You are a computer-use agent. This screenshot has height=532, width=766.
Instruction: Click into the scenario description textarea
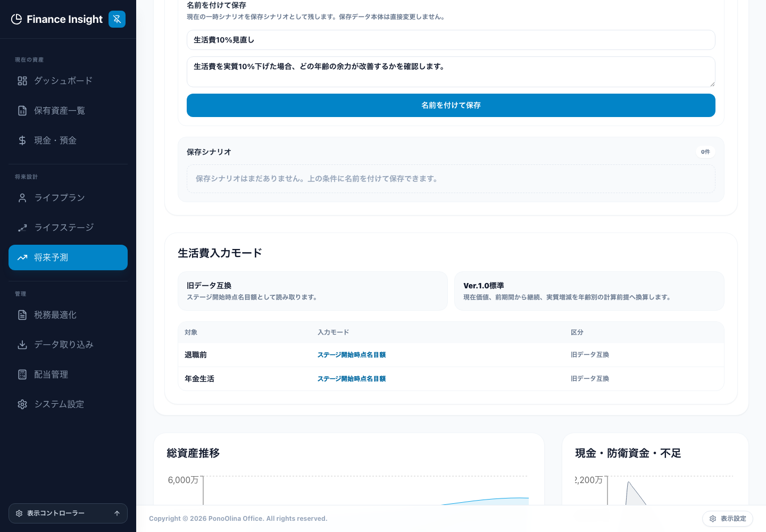pos(451,72)
